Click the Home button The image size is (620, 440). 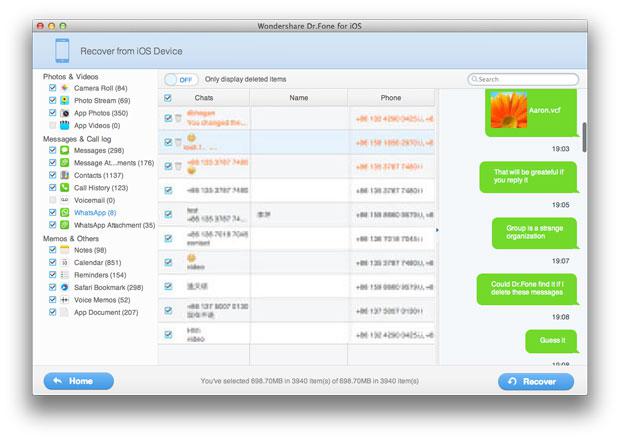click(79, 381)
